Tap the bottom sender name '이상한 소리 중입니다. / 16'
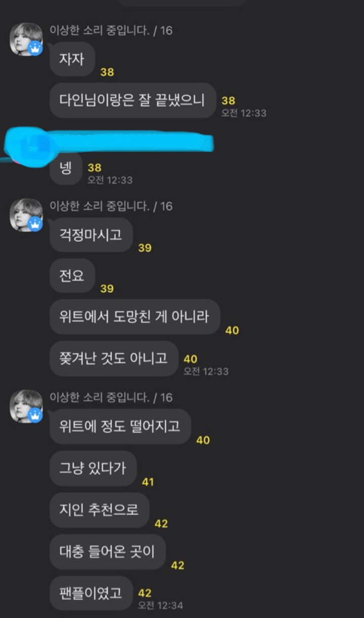Image resolution: width=364 pixels, height=618 pixels. [111, 398]
